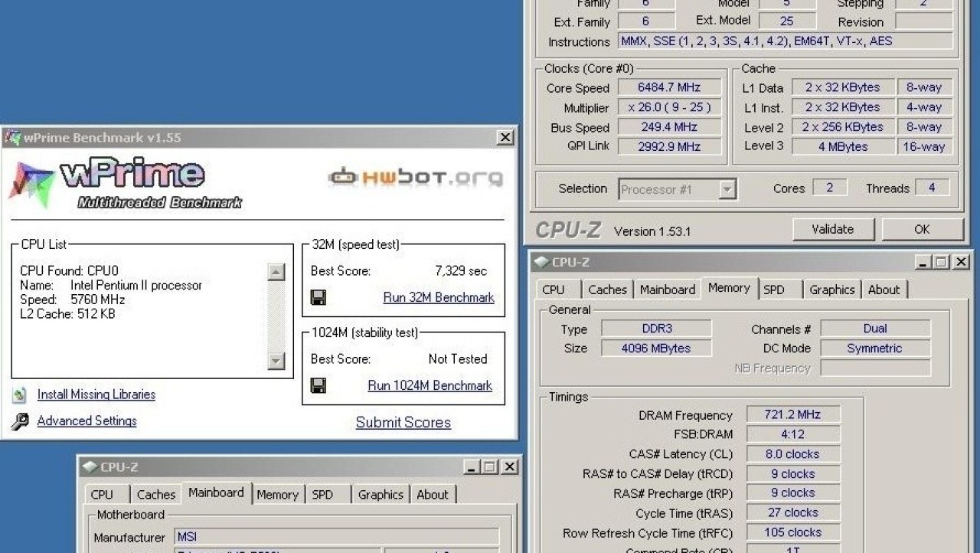This screenshot has height=553, width=980.
Task: Open Graphics tab in CPU-Z Mainboard window
Action: pyautogui.click(x=381, y=495)
